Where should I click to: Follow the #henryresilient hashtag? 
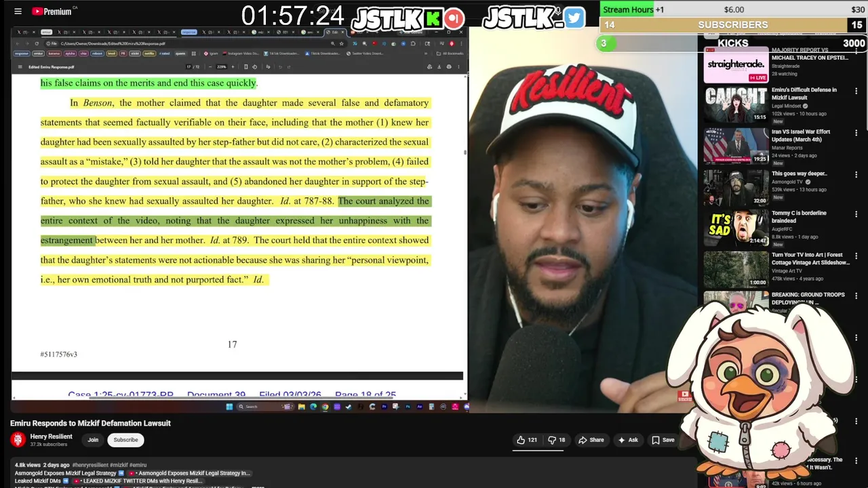90,465
